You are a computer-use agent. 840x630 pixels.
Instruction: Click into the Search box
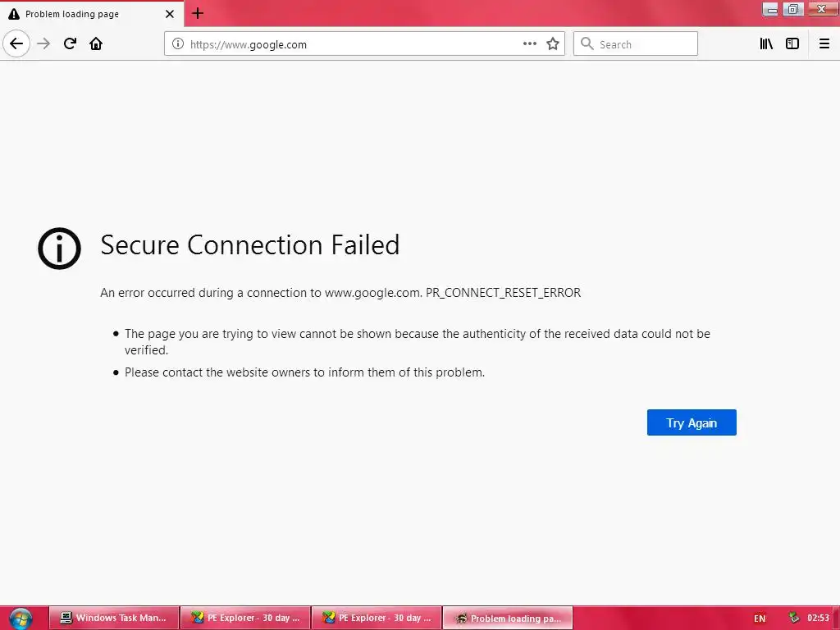(x=636, y=44)
